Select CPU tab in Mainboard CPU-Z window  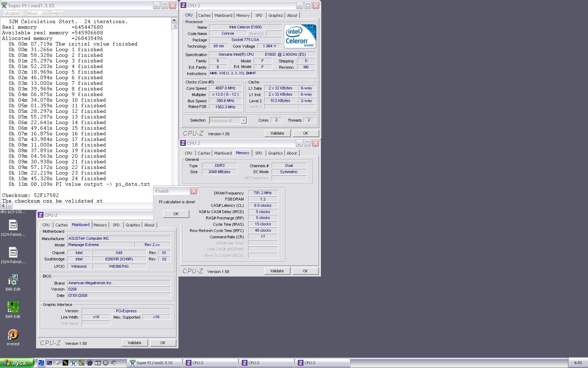pos(46,225)
